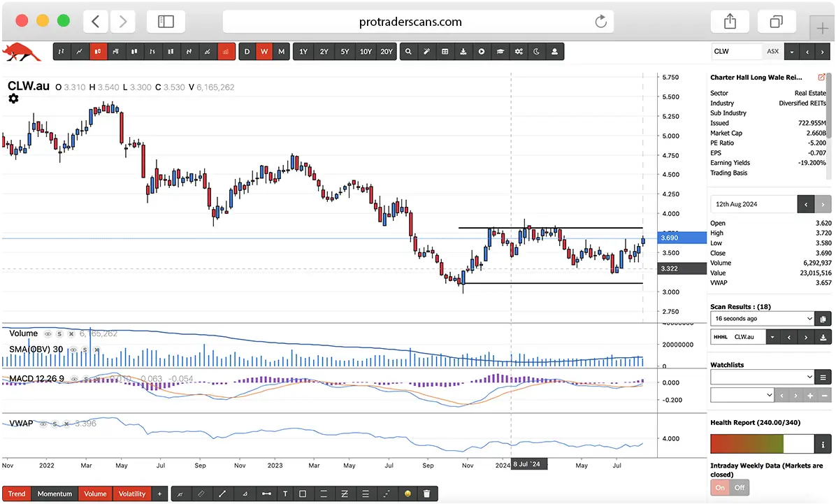Open the gears settings icon
Viewport: 836px width, 504px height.
518,52
